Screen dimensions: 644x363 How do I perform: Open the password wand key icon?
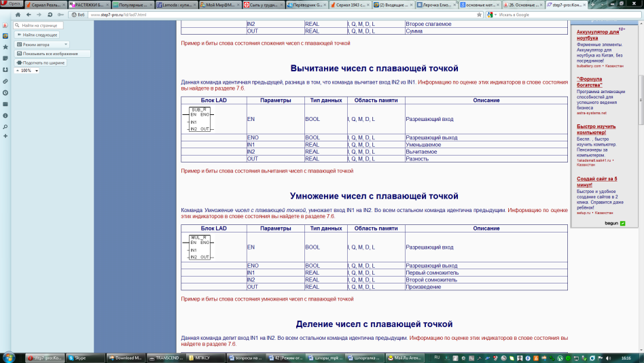60,15
